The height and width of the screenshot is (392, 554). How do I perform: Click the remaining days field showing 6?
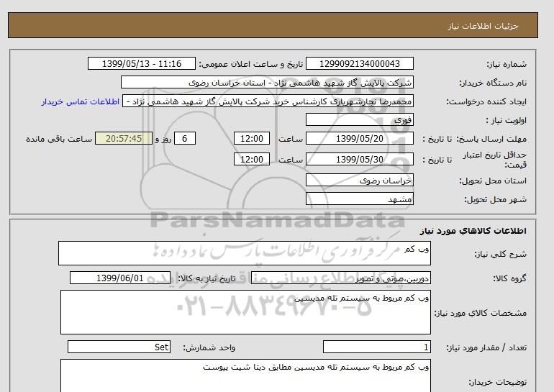click(x=184, y=138)
